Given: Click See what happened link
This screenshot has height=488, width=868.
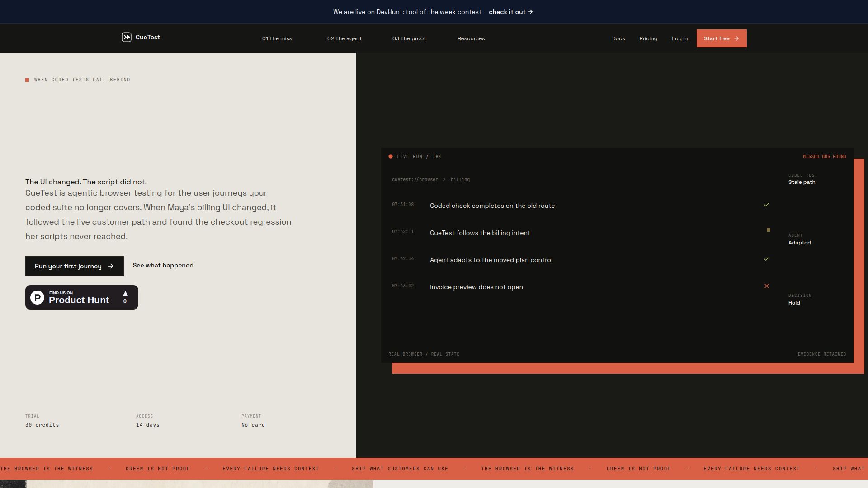Looking at the screenshot, I should (x=163, y=265).
